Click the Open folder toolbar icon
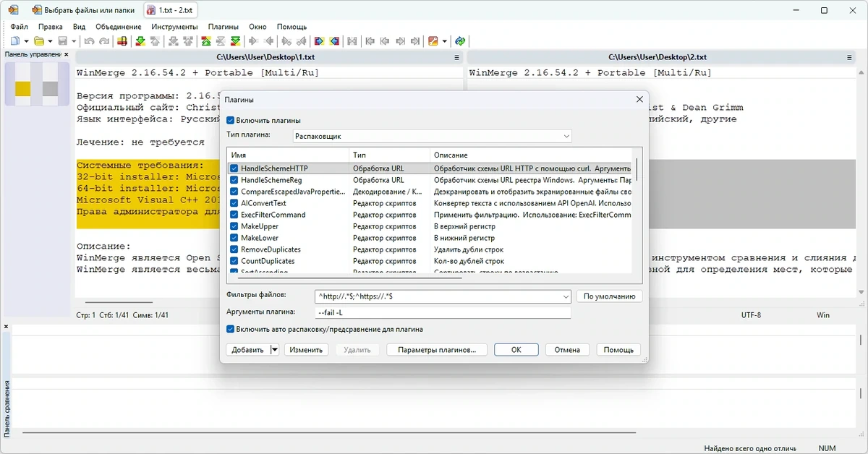Screen dimensions: 868x454 pos(38,41)
